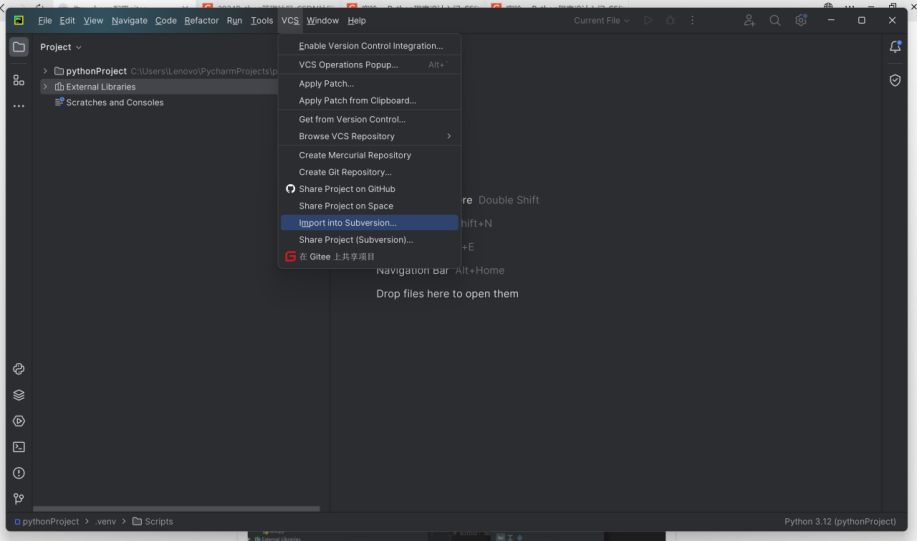Viewport: 917px width, 541px height.
Task: Click the red Gitee logo icon
Action: coord(290,257)
